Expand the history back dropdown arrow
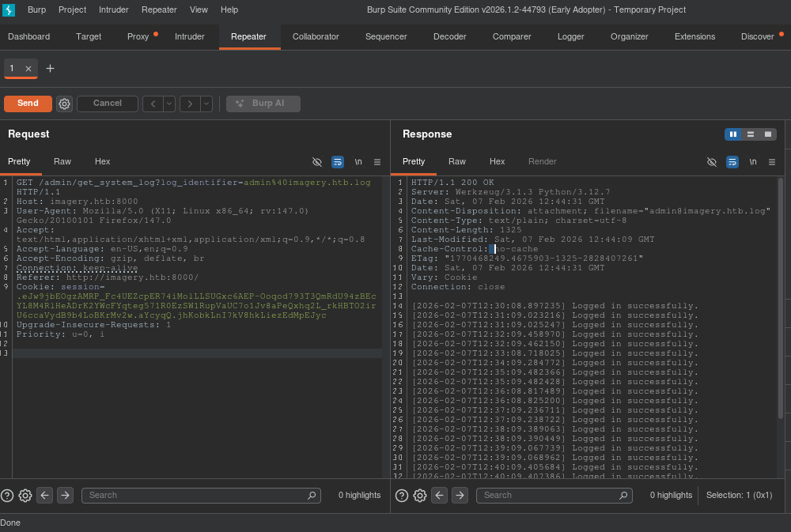This screenshot has width=791, height=532. [169, 104]
